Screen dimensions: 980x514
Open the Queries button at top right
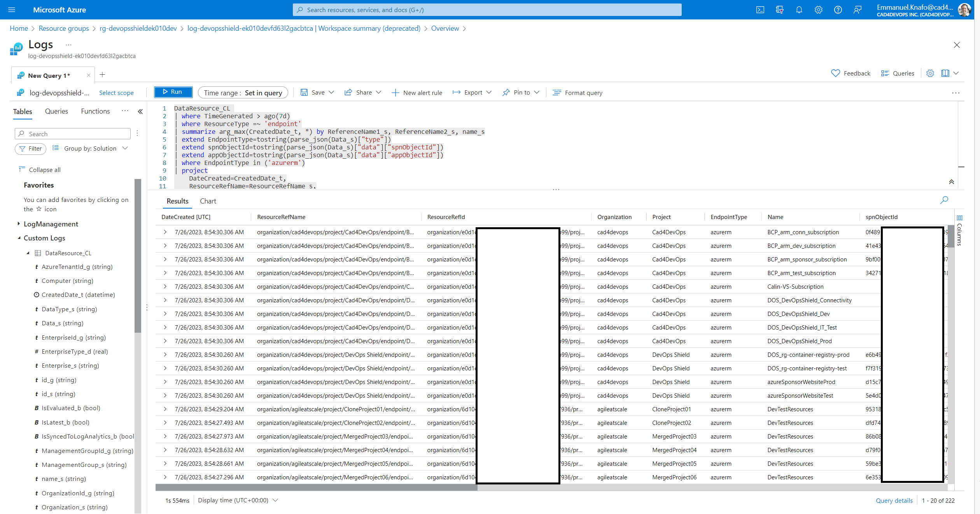tap(898, 73)
